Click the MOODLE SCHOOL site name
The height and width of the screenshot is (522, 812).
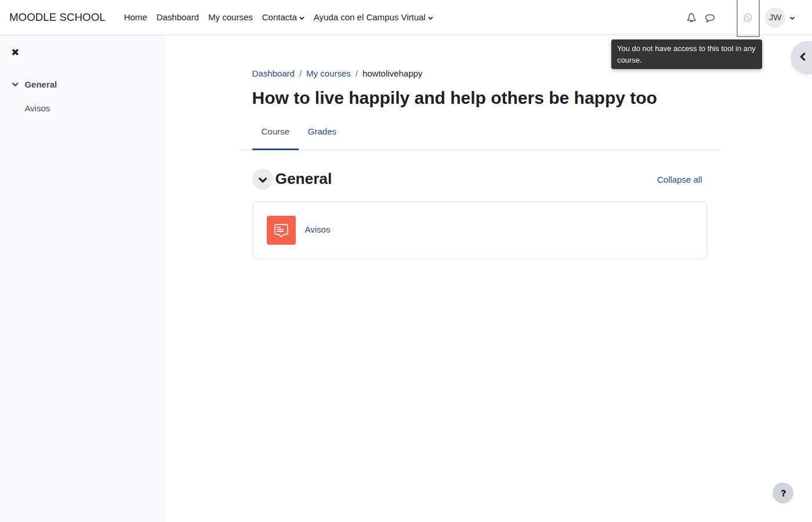[57, 17]
